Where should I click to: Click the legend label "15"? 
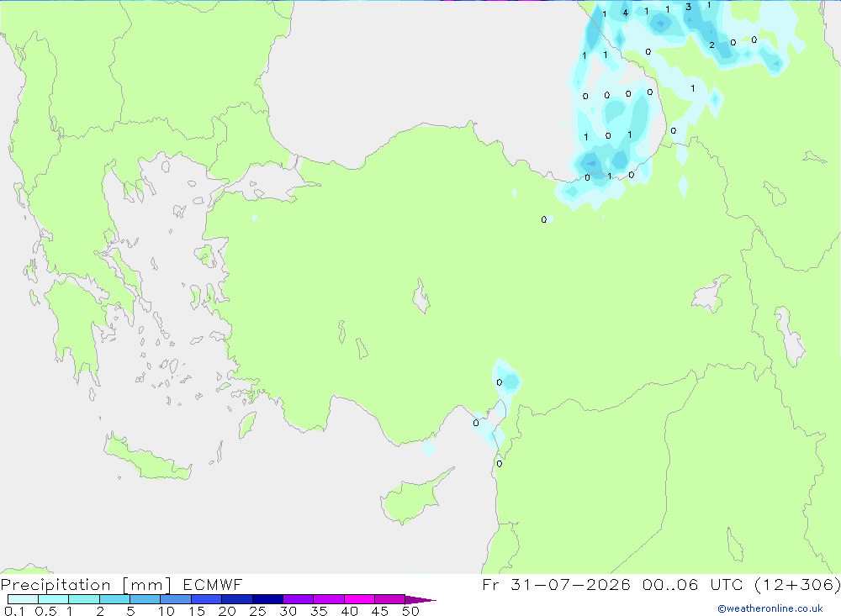(196, 611)
